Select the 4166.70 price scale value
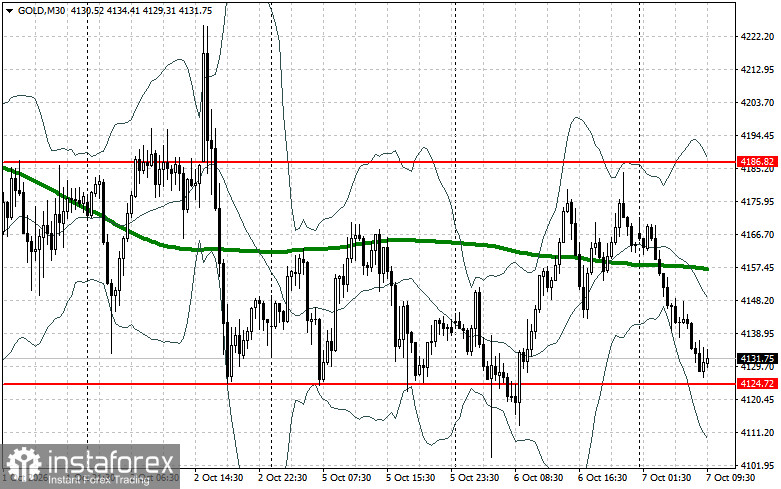Image resolution: width=781 pixels, height=489 pixels. 758,235
